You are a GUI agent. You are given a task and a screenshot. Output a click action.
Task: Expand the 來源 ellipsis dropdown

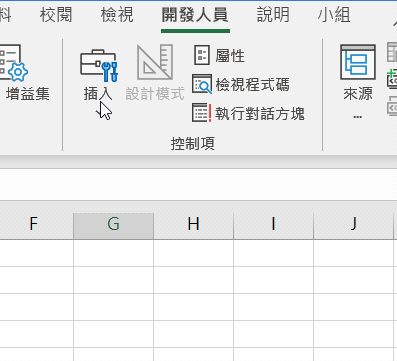pyautogui.click(x=358, y=117)
